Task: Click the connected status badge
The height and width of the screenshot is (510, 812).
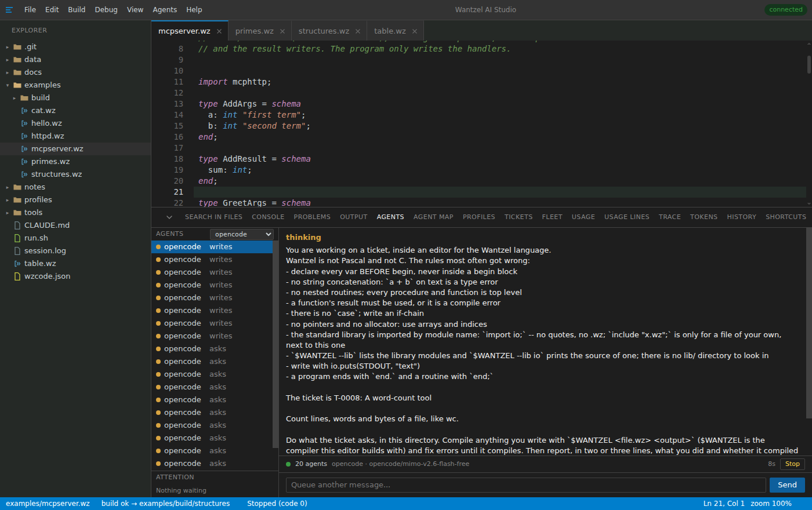Action: pos(786,9)
